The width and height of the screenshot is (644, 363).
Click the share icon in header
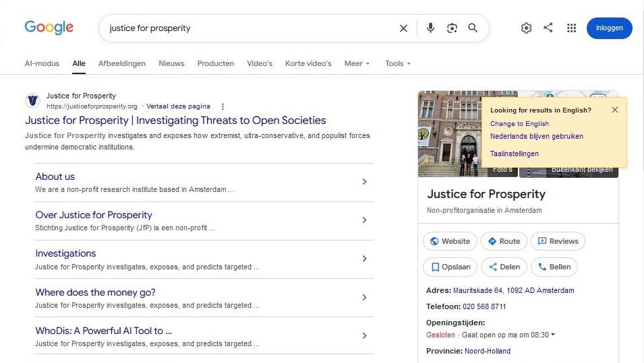point(548,28)
